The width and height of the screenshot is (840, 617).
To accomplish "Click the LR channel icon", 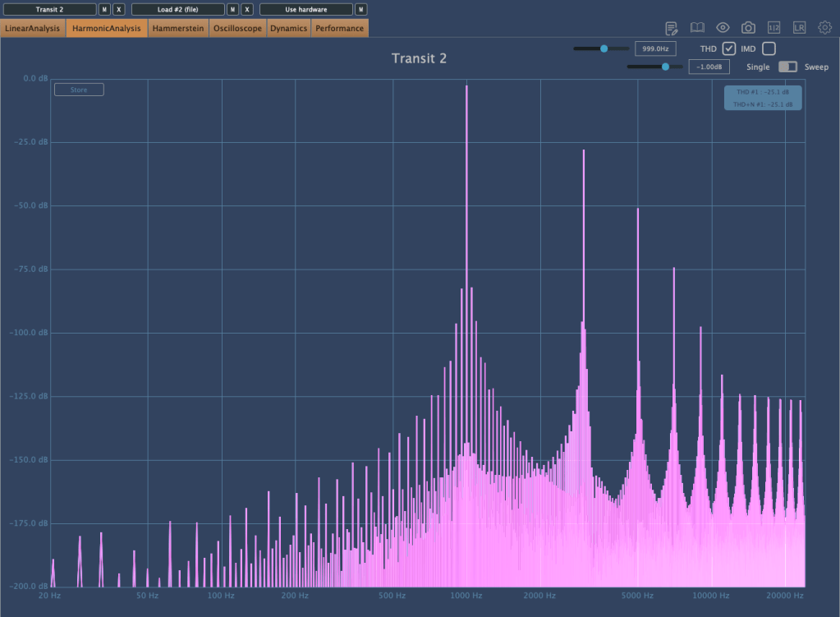I will tap(799, 28).
